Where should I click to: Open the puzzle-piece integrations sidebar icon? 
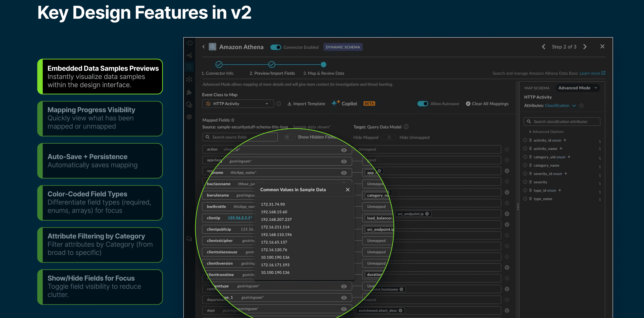pyautogui.click(x=189, y=92)
